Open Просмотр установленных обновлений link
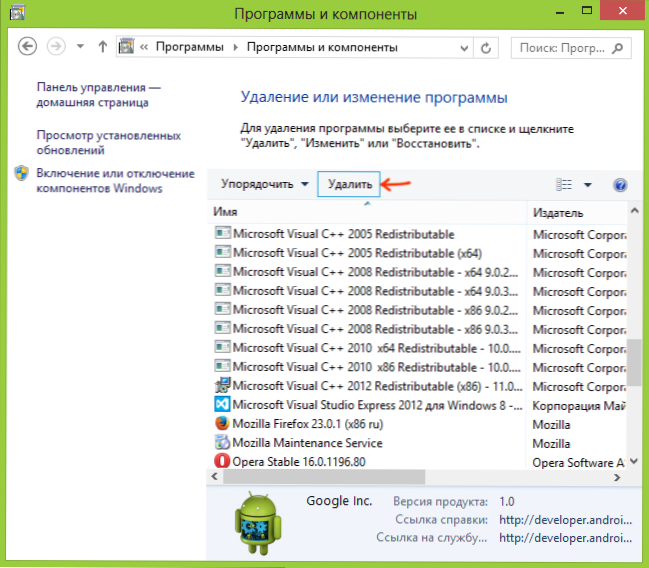This screenshot has width=649, height=568. coord(108,142)
